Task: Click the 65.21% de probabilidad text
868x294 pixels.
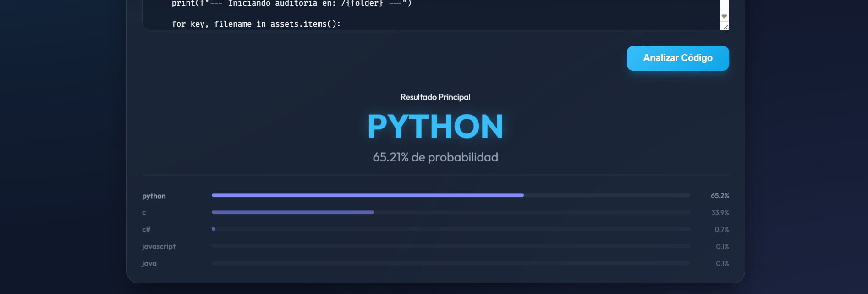Action: tap(435, 157)
